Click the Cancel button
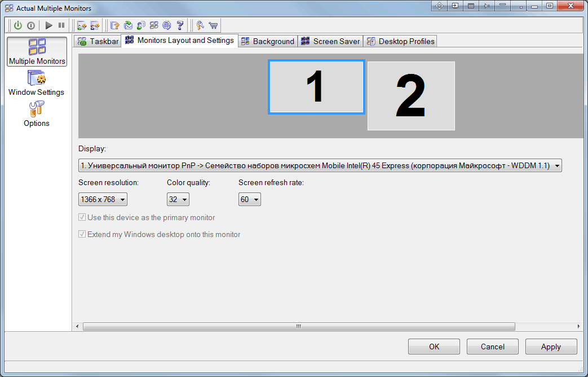 pyautogui.click(x=492, y=347)
